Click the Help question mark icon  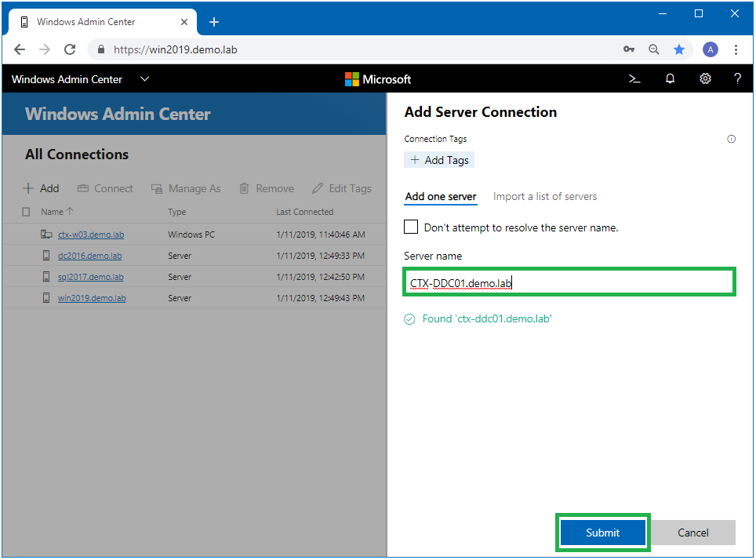[737, 78]
